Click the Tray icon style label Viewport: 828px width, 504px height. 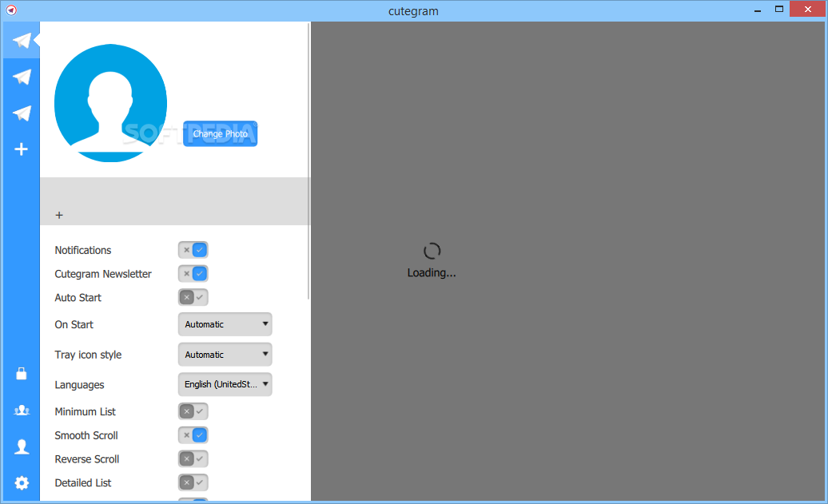88,355
